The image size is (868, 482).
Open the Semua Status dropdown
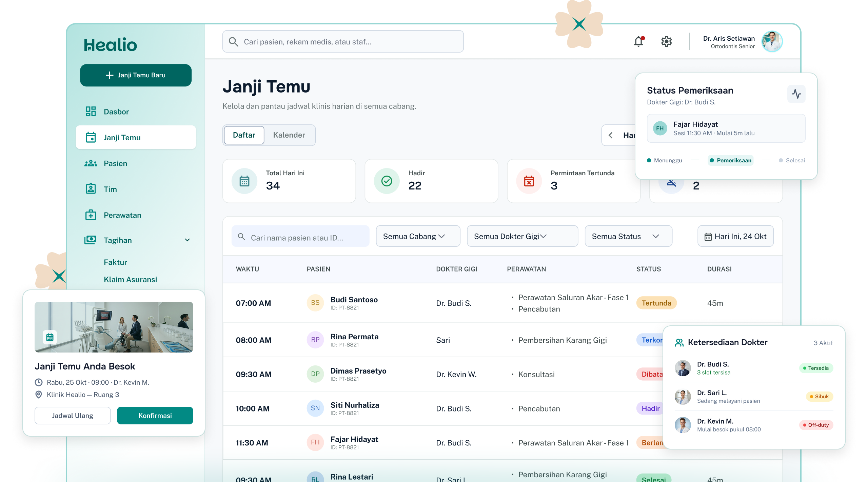[x=629, y=236]
